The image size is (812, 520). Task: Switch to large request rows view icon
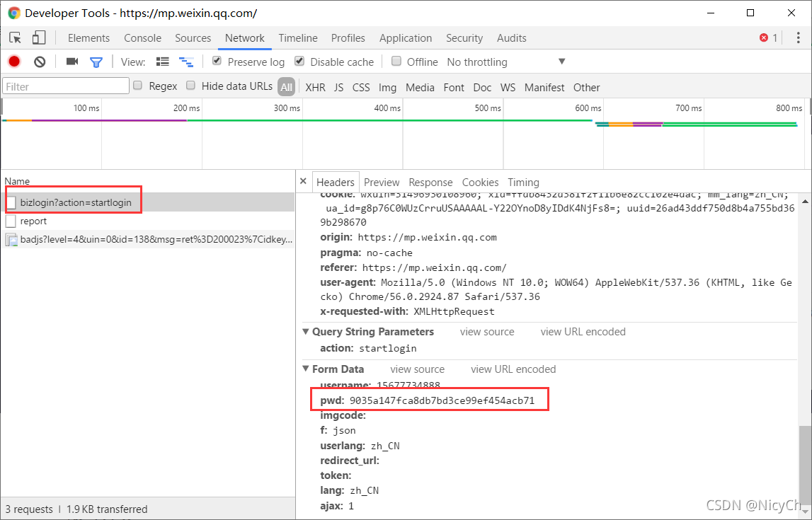pos(163,62)
